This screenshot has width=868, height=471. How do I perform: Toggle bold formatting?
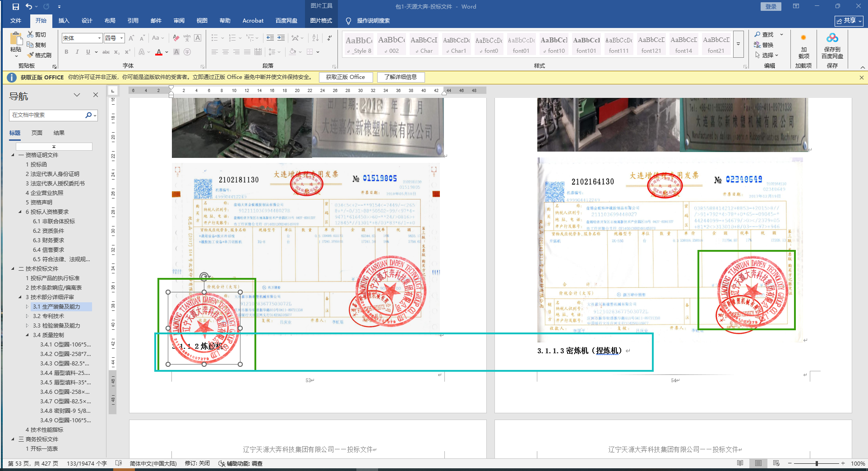tap(66, 52)
